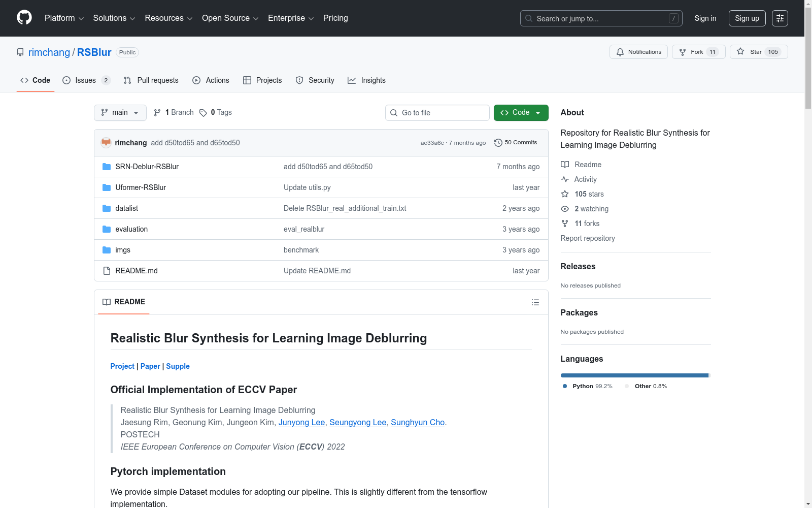812x508 pixels.
Task: Click the Notifications bell icon
Action: tap(620, 52)
